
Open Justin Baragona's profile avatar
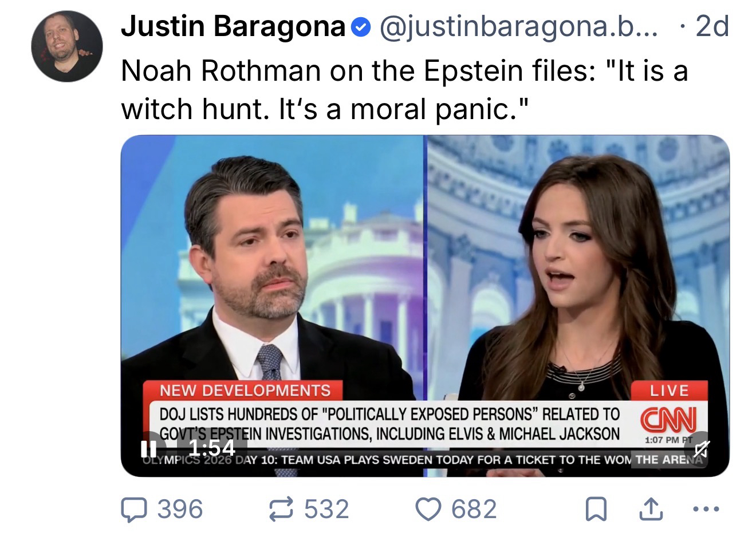66,46
